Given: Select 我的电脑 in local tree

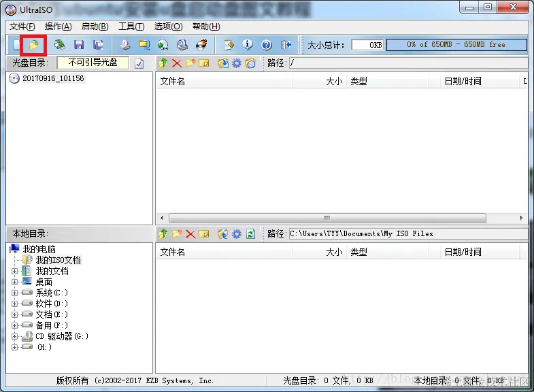Looking at the screenshot, I should [x=39, y=249].
